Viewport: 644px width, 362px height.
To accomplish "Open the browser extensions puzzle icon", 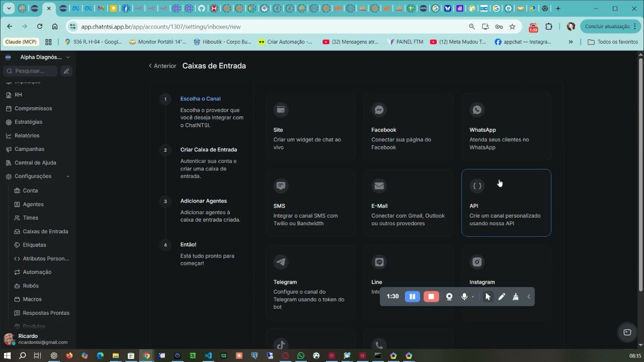I will 549,27.
